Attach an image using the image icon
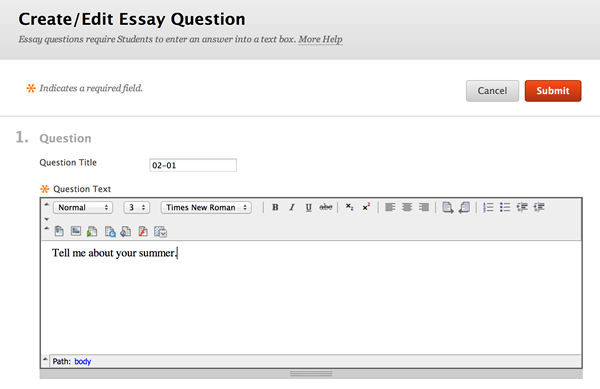 [x=76, y=231]
